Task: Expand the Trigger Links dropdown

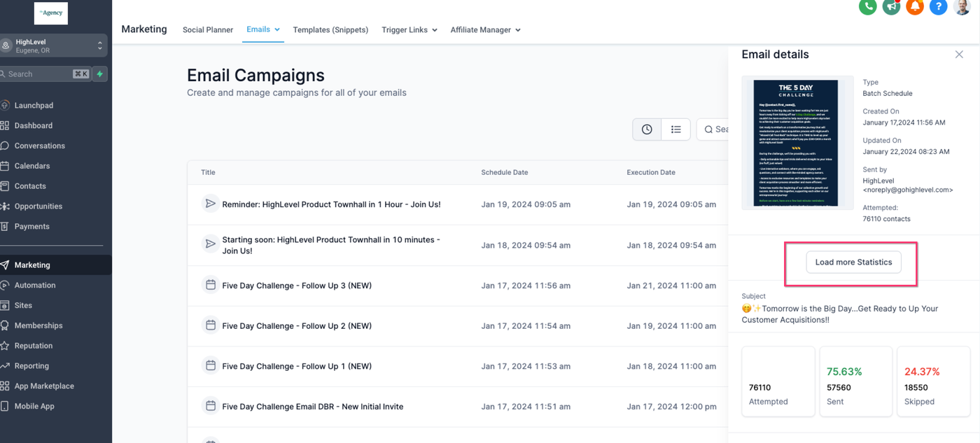Action: click(x=409, y=30)
